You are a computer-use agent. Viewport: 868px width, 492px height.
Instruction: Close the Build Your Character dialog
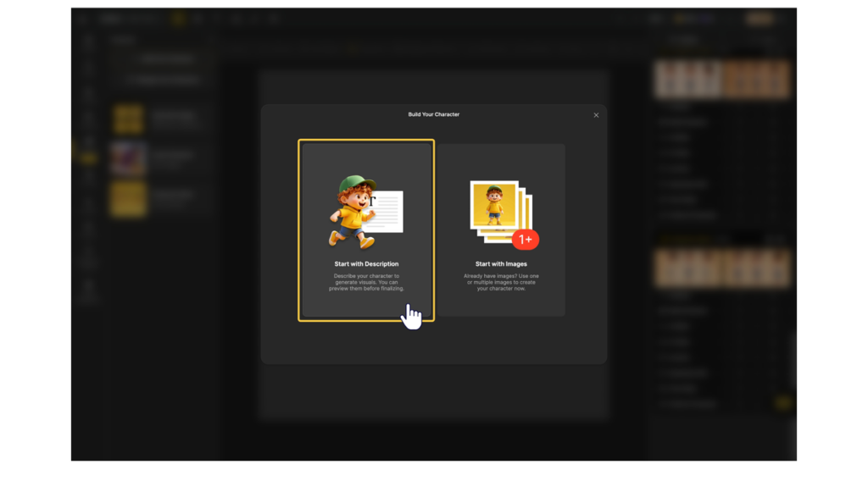pos(596,115)
